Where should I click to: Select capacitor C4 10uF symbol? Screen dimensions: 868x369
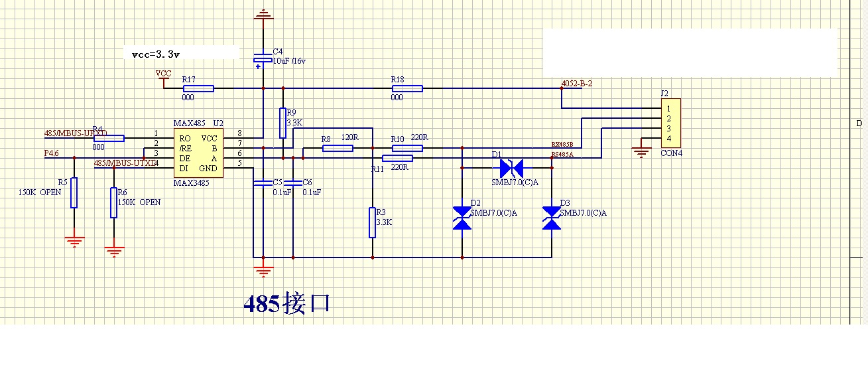[263, 60]
